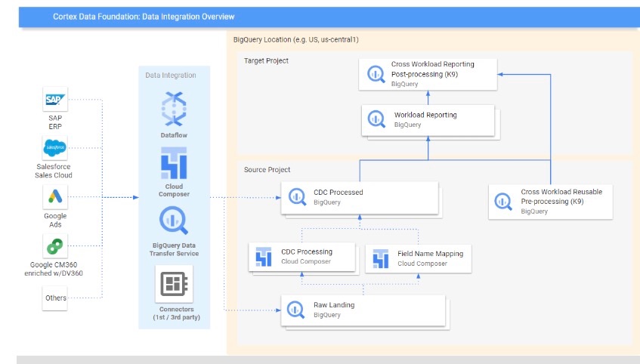Click BigQuery icon in Cross Workload Reporting box
Viewport: 640px width, 364px height.
tap(376, 74)
